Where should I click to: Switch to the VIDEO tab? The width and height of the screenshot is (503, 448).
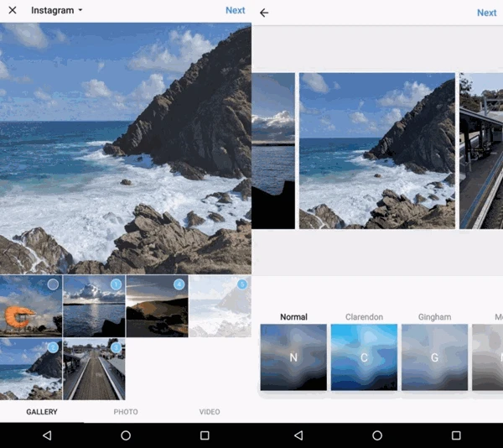tap(210, 412)
